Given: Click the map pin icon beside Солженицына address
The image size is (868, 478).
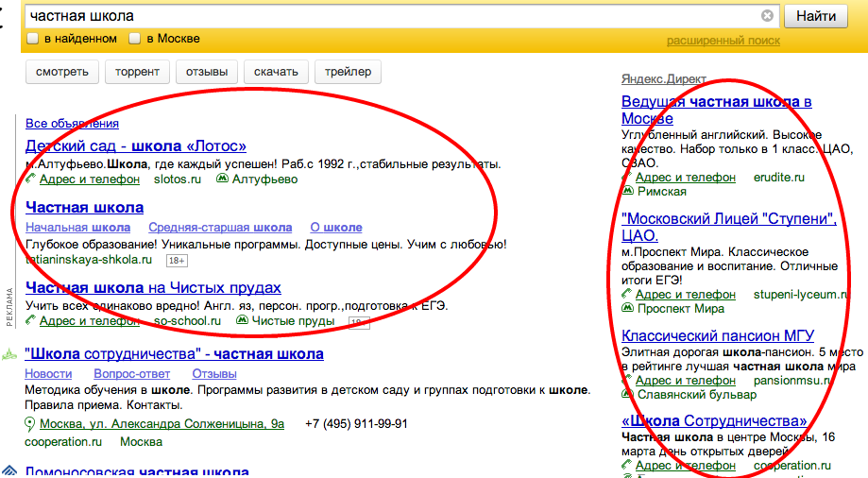Looking at the screenshot, I should pos(30,424).
